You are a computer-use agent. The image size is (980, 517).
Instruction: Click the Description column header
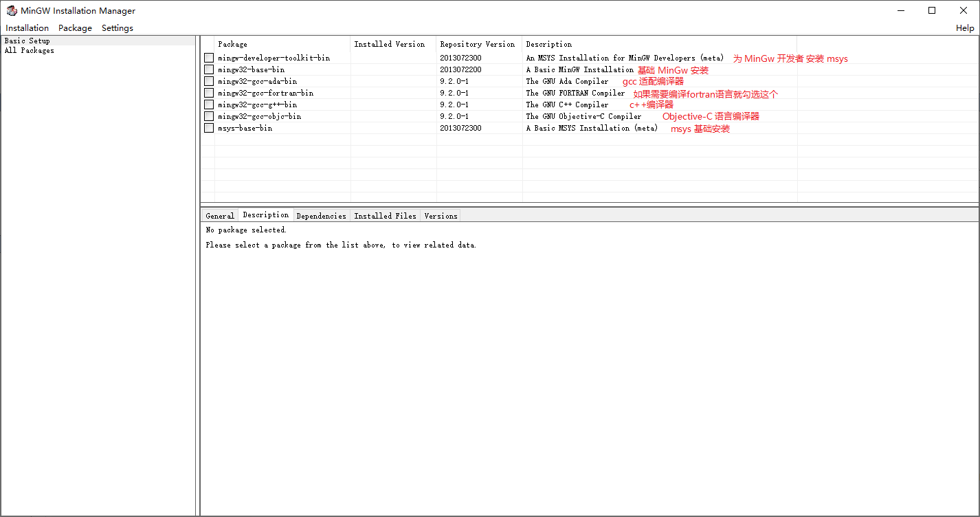click(660, 44)
